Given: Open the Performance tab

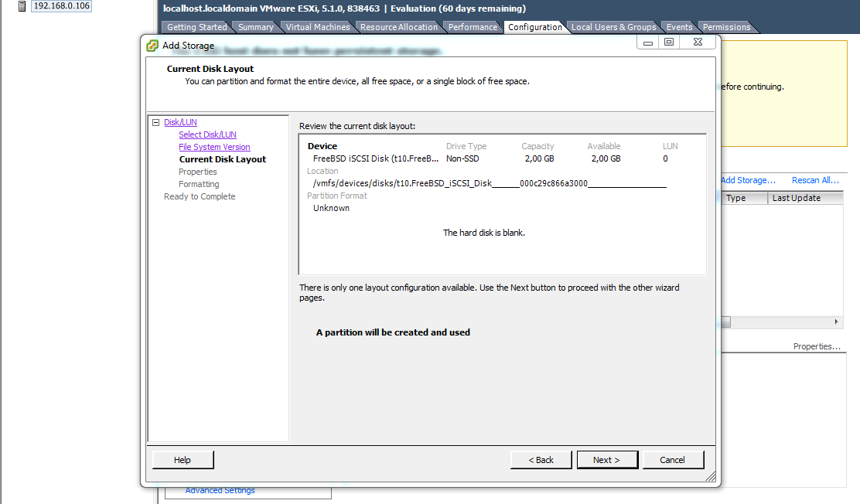Looking at the screenshot, I should (473, 27).
